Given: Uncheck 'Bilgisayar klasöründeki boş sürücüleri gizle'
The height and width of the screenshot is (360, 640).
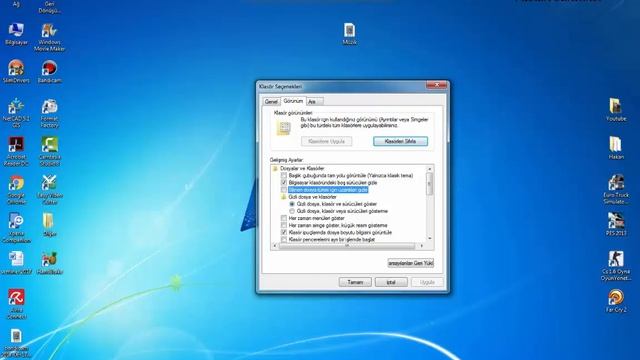Looking at the screenshot, I should (x=284, y=182).
